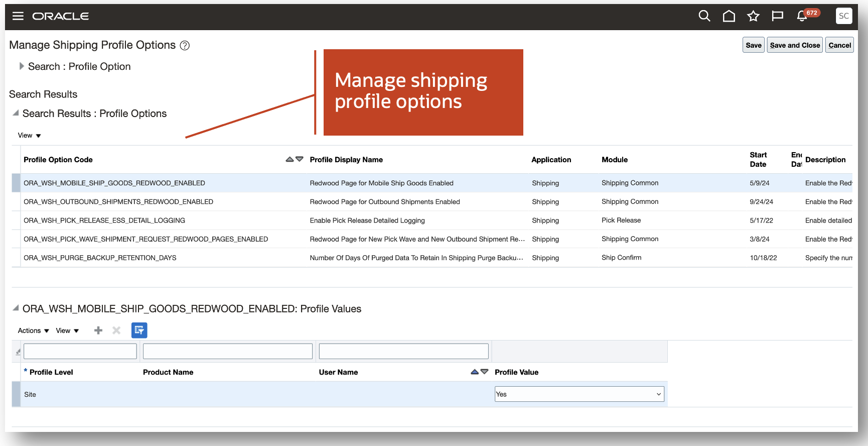Collapse Search Results : Profile Options section

tap(16, 113)
